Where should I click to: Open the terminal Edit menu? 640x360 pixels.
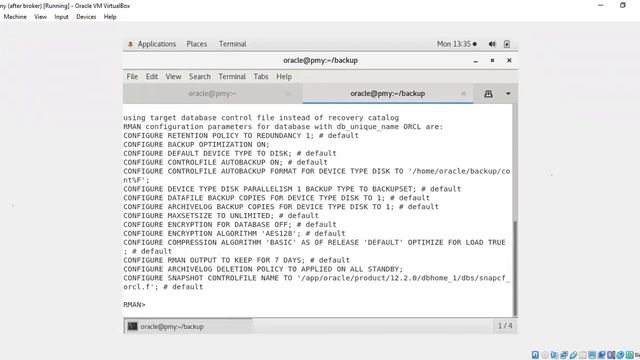click(152, 76)
